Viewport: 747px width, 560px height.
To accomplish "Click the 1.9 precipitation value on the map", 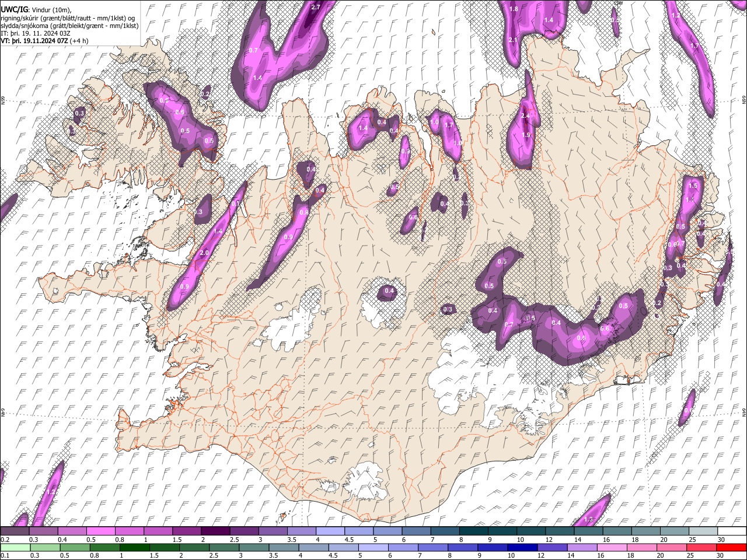I will click(x=525, y=135).
